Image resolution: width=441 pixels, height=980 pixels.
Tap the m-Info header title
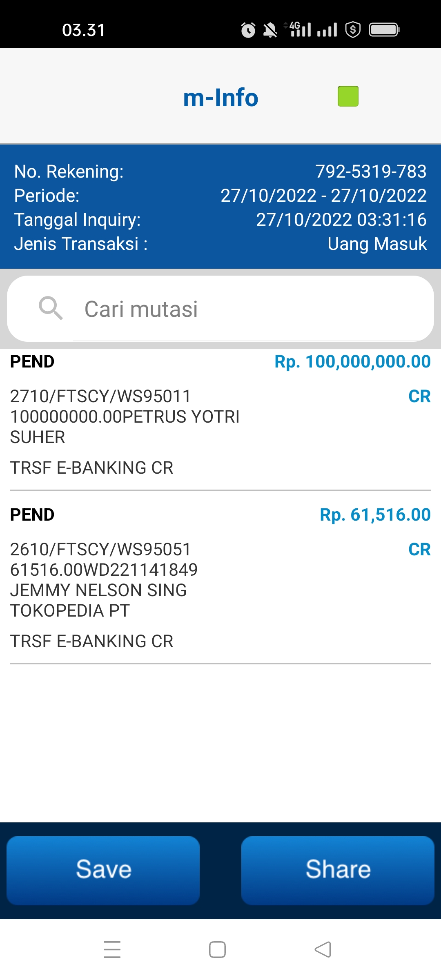[220, 98]
